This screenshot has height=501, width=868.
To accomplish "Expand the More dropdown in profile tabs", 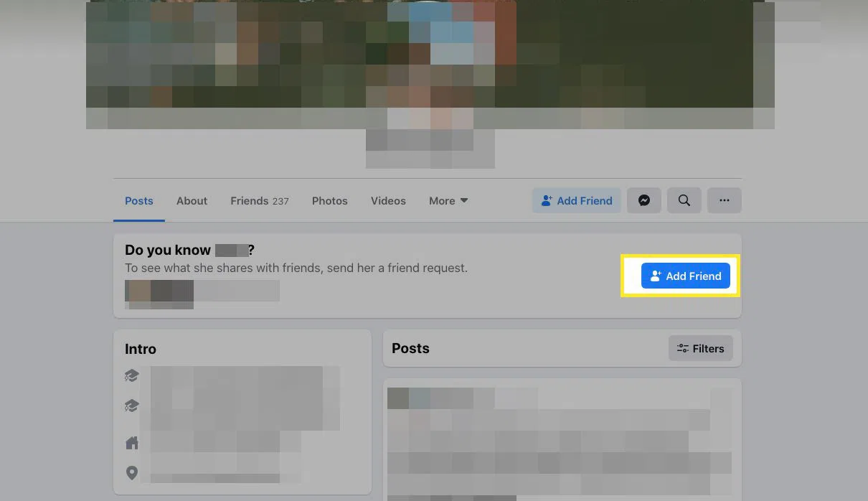I will point(448,201).
